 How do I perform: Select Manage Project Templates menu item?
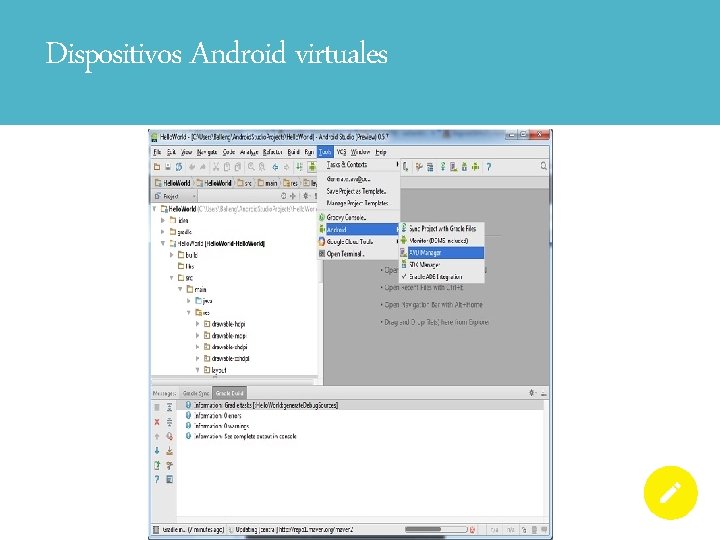click(358, 203)
